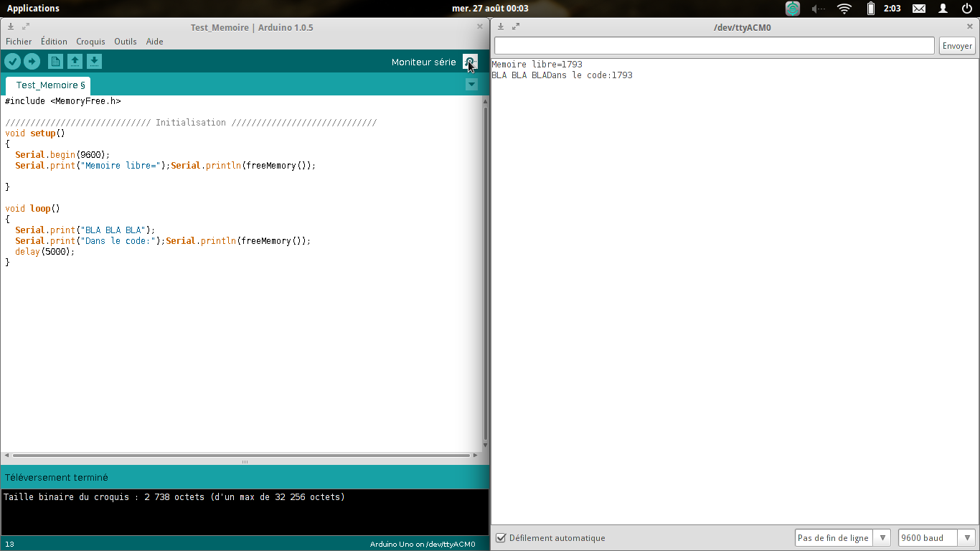The height and width of the screenshot is (551, 980).
Task: Create a new sketch with the New icon
Action: click(55, 62)
